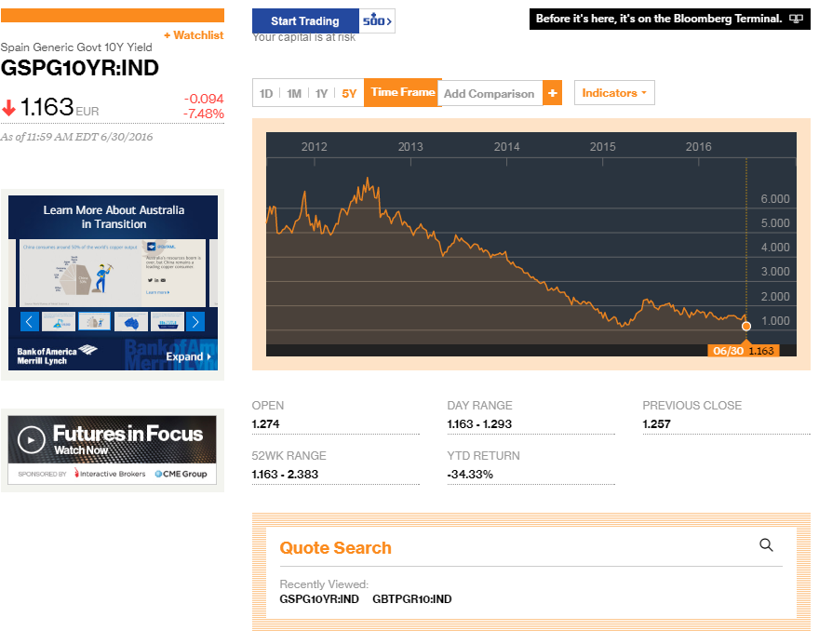Select Australia map thumbnail in carousel
This screenshot has height=644, width=819.
[131, 322]
